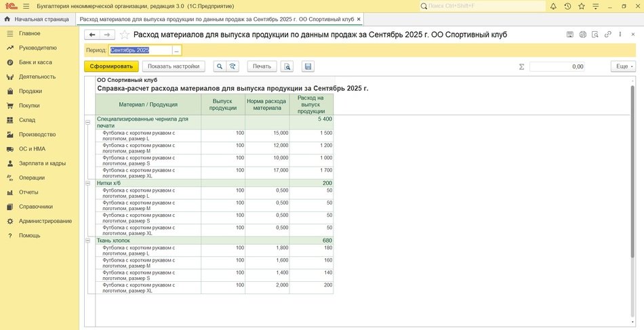
Task: Copy link using the chain icon
Action: 608,35
